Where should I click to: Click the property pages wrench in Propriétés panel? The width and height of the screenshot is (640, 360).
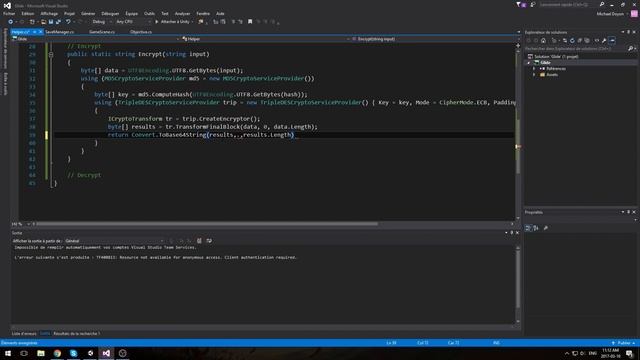(x=546, y=228)
